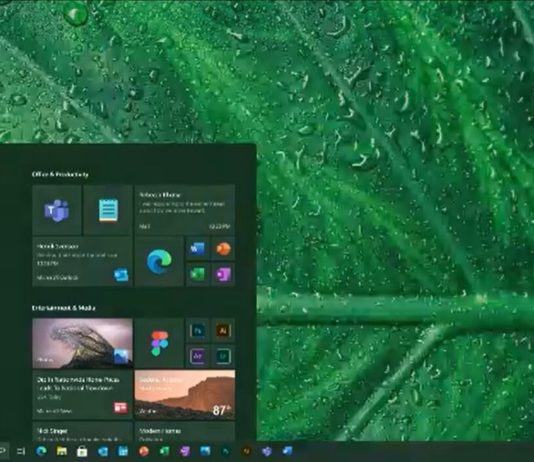Screen dimensions: 534x462
Task: Click the Entertainment & Media group header
Action: point(64,308)
